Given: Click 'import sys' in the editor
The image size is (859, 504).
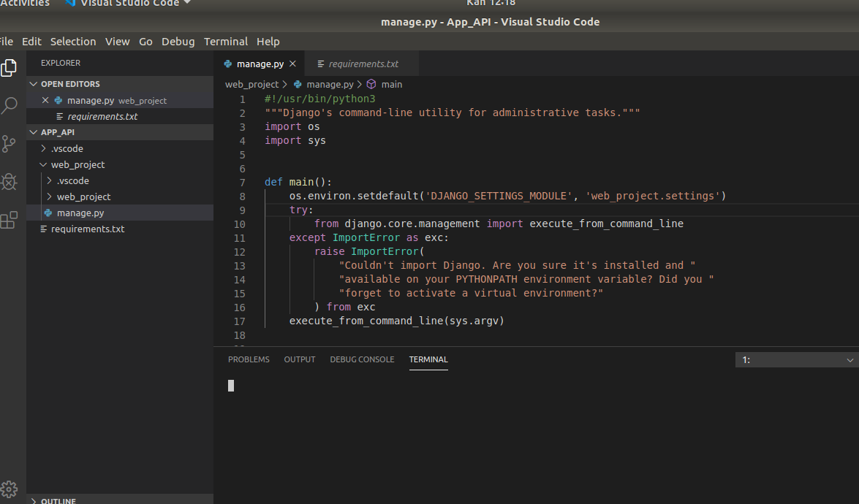Looking at the screenshot, I should click(x=295, y=140).
